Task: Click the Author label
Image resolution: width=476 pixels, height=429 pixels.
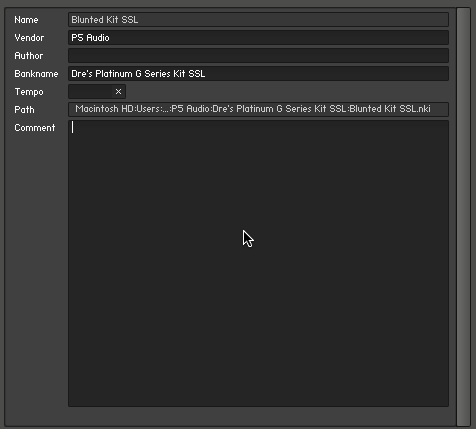Action: click(x=29, y=56)
